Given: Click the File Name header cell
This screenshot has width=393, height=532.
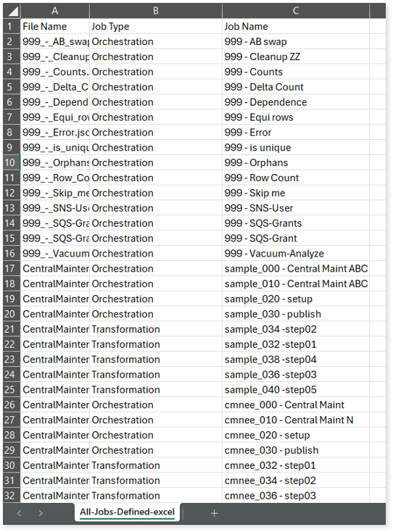Looking at the screenshot, I should (x=55, y=27).
